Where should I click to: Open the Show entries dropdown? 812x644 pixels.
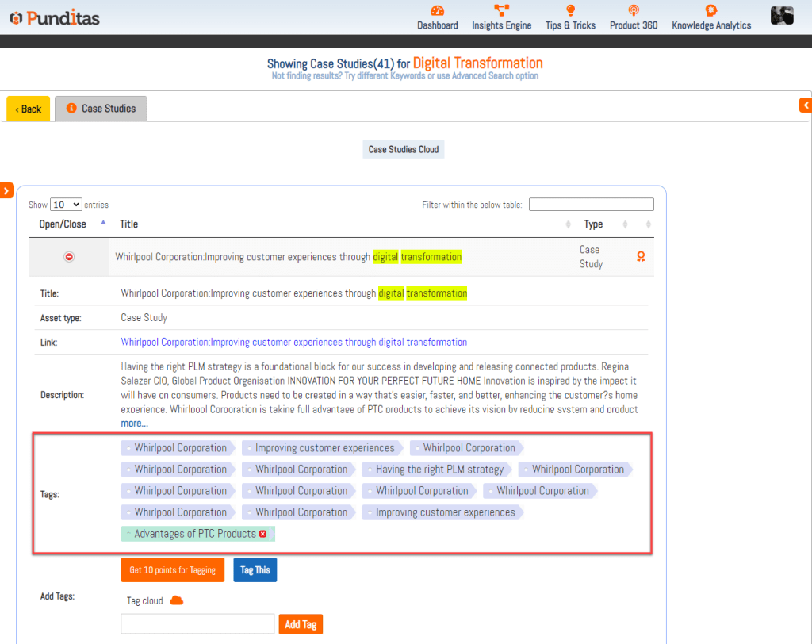[66, 205]
